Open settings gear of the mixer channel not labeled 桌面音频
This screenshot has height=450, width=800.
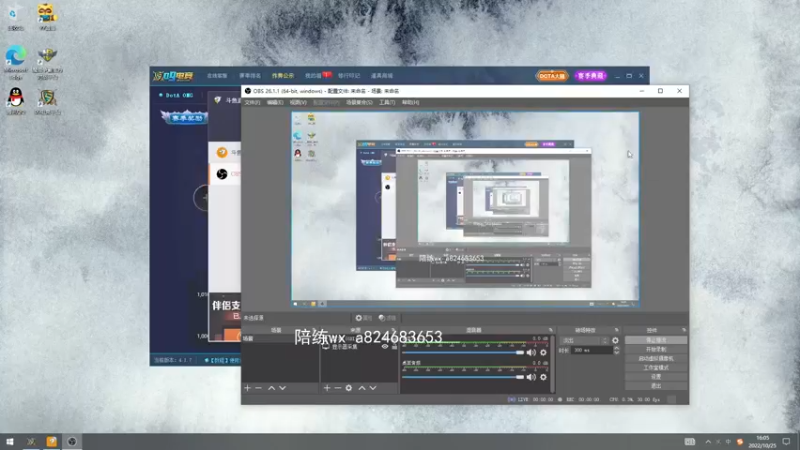click(x=543, y=353)
